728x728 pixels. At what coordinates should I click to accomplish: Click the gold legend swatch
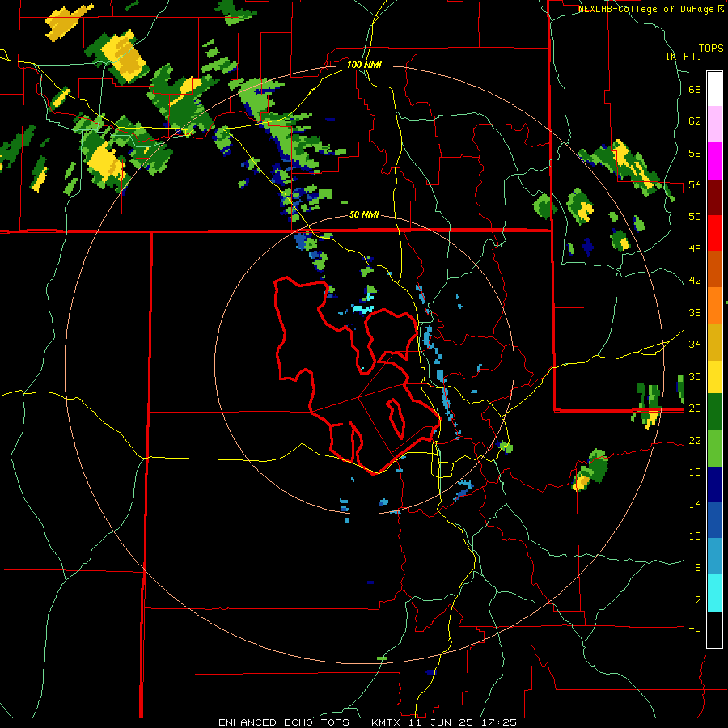714,341
